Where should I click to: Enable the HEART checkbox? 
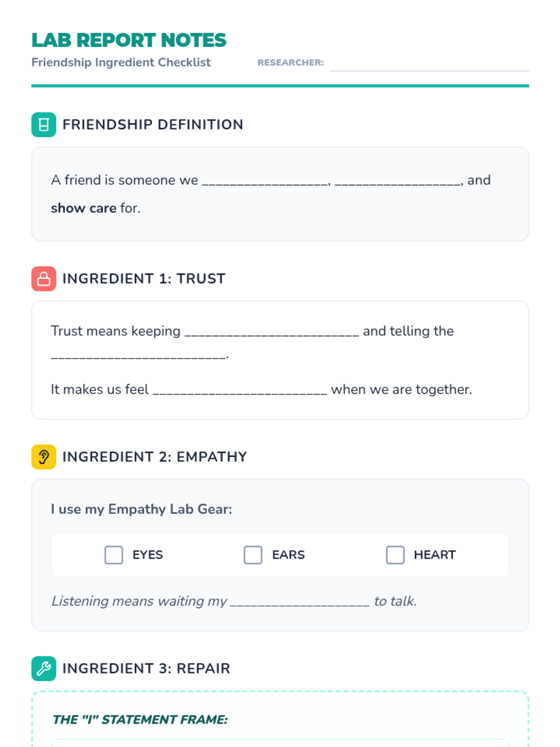pos(395,555)
